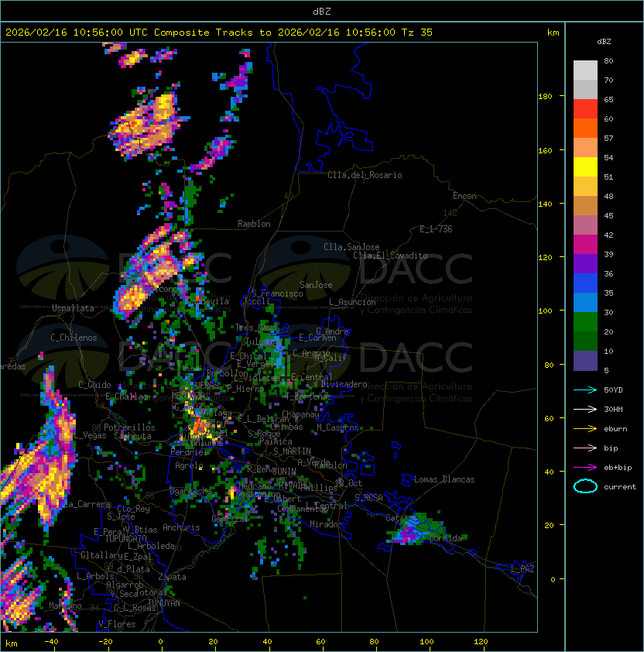Click the cyan 'current' ellipse legend icon
The width and height of the screenshot is (644, 652).
click(585, 486)
